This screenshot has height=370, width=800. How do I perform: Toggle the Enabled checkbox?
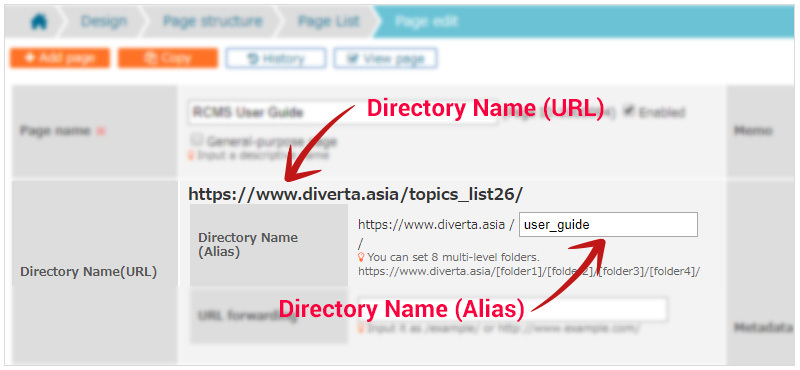630,110
